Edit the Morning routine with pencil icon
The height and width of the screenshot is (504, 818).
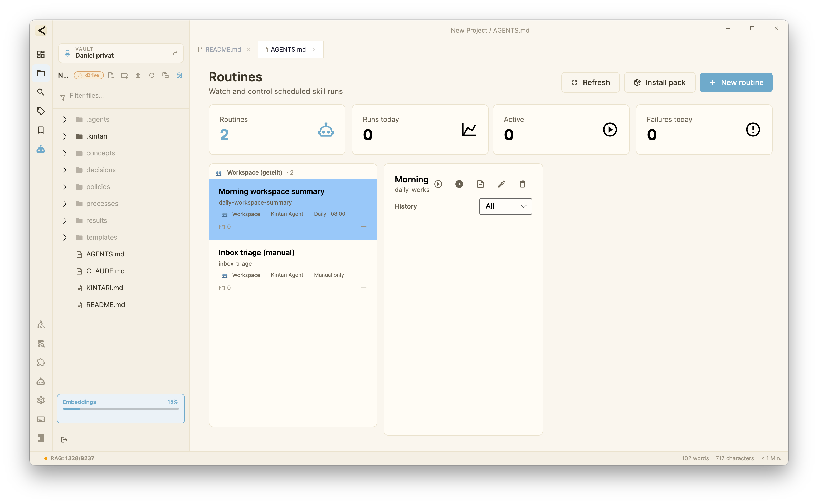(501, 184)
